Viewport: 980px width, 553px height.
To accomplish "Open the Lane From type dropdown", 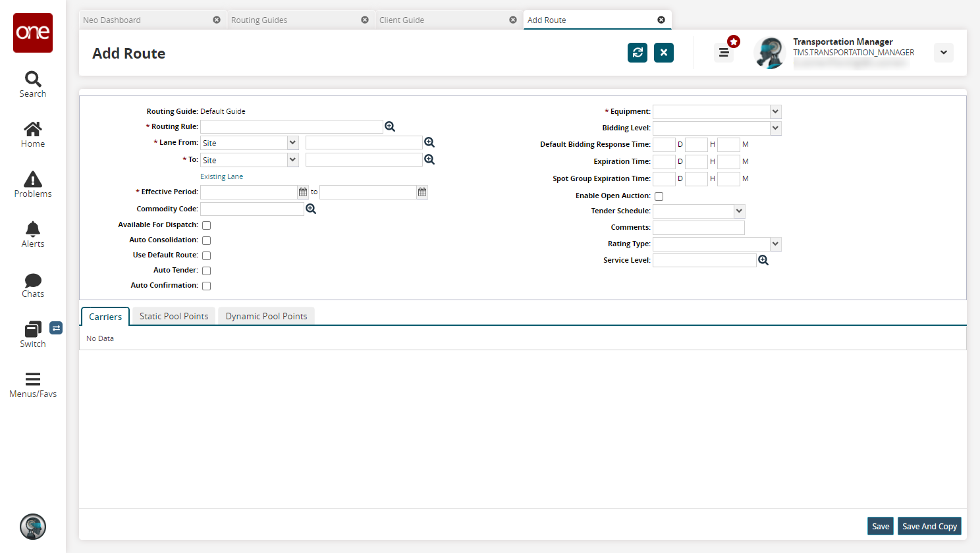I will [x=292, y=143].
